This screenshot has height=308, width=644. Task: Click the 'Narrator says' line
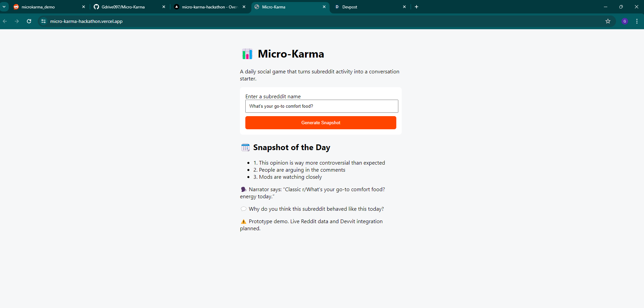coord(312,193)
